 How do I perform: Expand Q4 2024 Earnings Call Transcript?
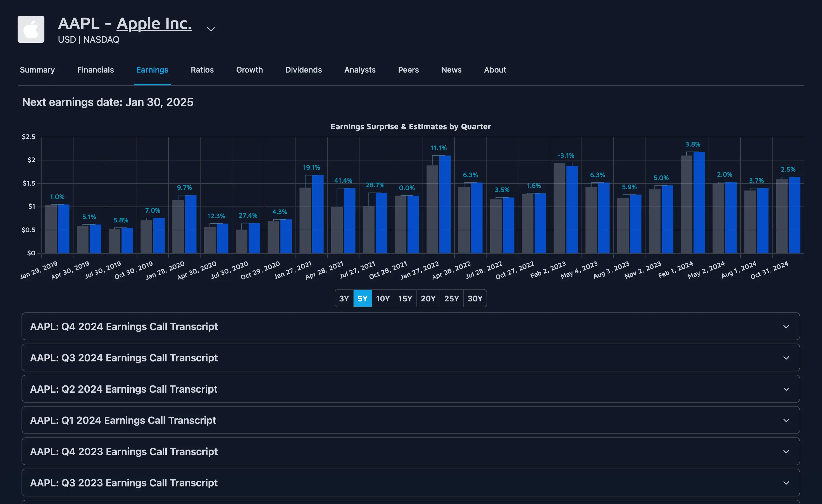(x=411, y=326)
